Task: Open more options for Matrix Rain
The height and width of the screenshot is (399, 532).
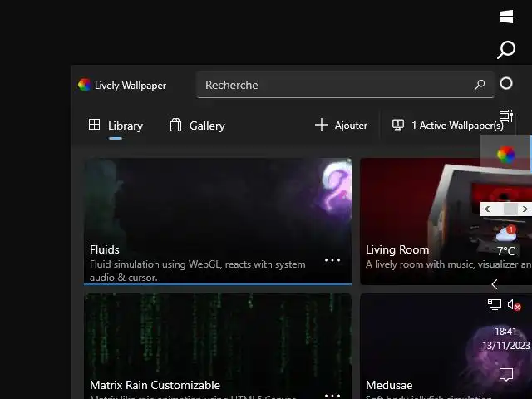Action: (x=332, y=396)
